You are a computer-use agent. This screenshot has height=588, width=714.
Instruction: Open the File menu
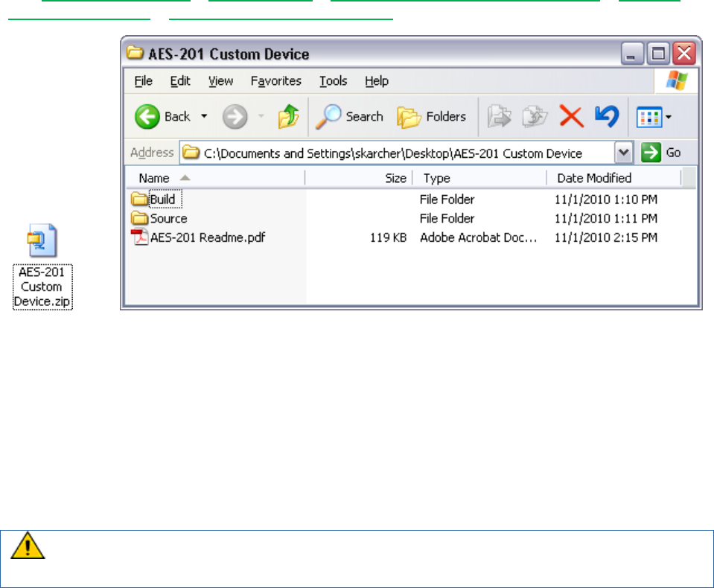[144, 81]
